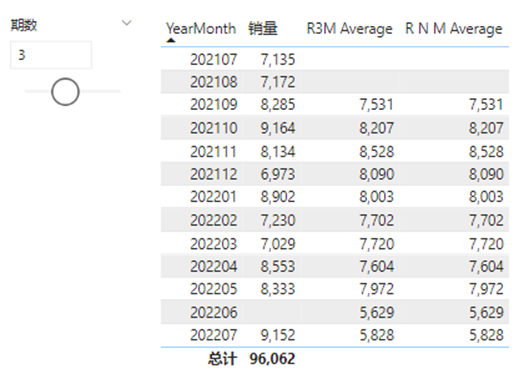Viewport: 524px width, 374px height.
Task: Click R3M Average value for 202203
Action: 376,244
